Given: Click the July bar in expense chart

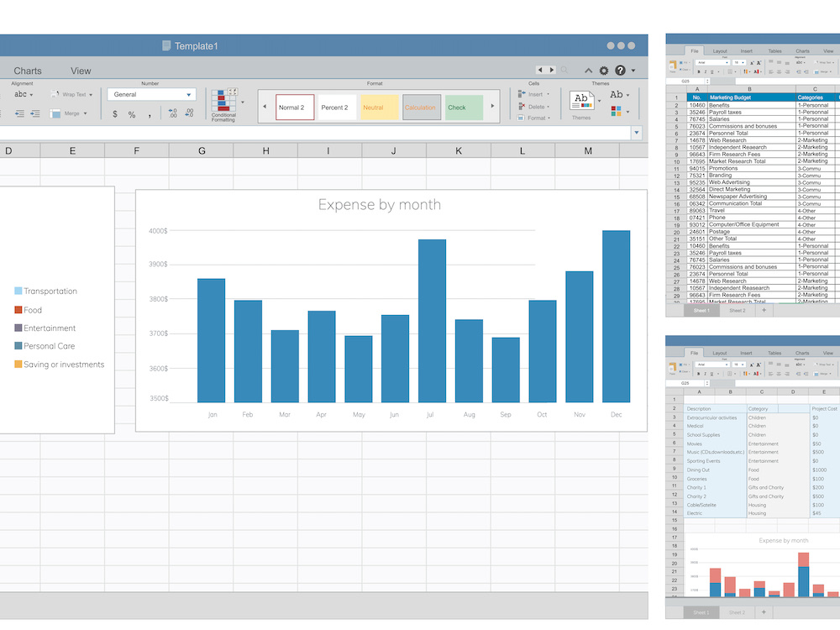Looking at the screenshot, I should click(432, 320).
